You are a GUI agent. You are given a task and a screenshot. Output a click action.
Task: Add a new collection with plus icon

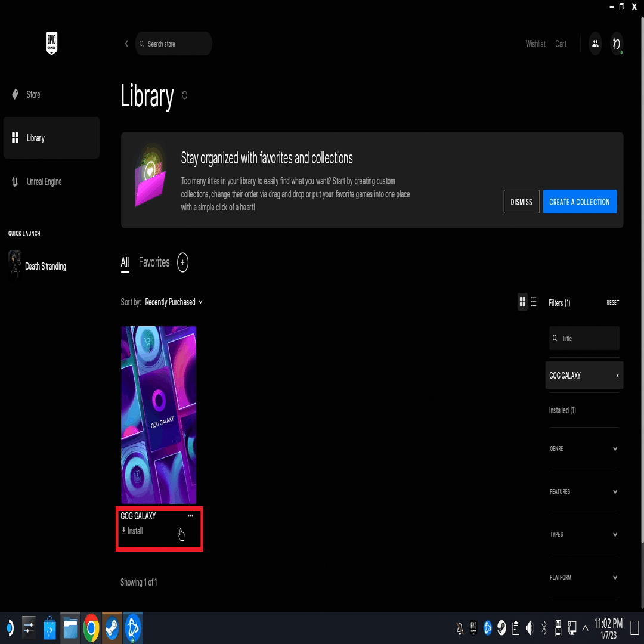183,262
